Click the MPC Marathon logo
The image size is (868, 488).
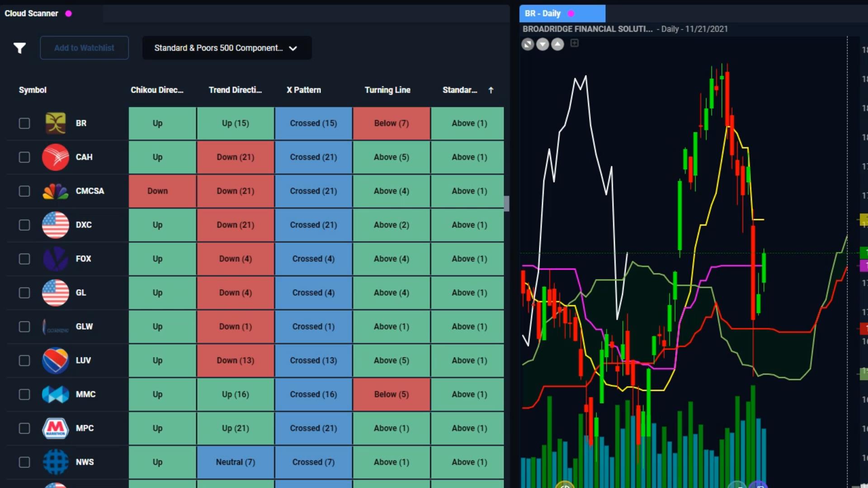click(56, 428)
